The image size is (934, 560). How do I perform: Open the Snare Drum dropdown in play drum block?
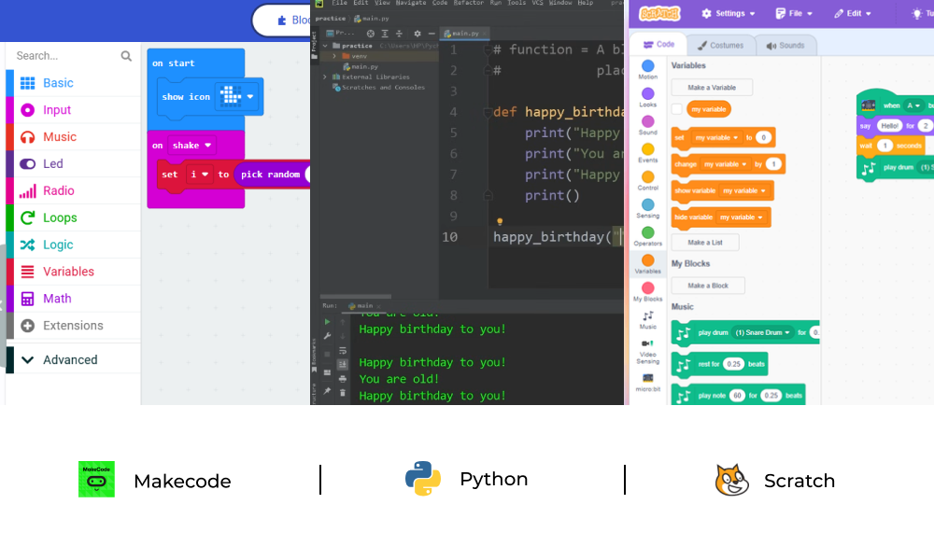click(x=763, y=332)
